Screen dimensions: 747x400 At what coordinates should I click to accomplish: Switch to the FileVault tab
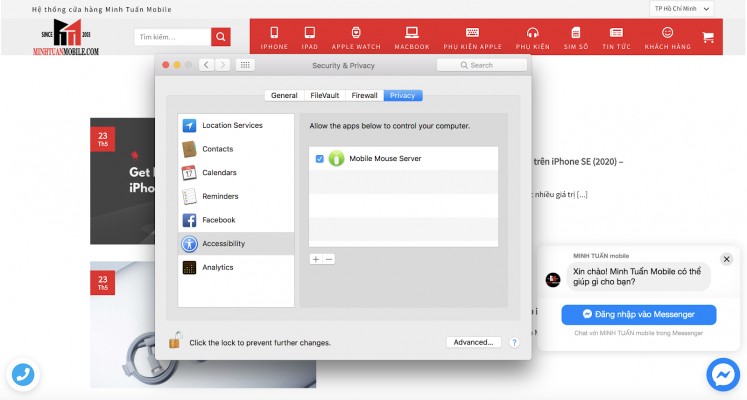(324, 96)
